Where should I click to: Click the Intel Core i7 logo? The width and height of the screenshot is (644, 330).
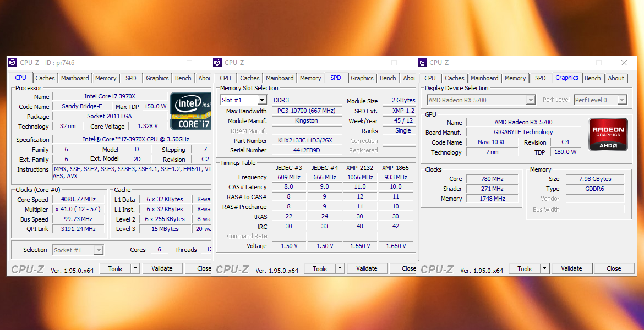[190, 111]
